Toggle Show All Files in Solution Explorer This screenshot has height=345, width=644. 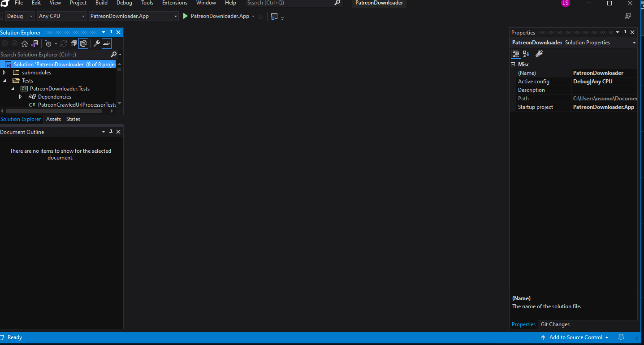83,43
